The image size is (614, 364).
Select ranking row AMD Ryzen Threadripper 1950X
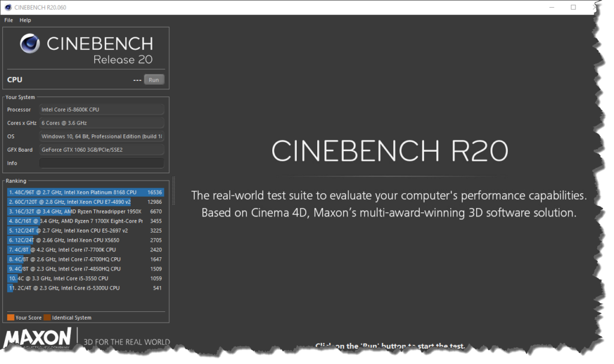[x=85, y=212]
